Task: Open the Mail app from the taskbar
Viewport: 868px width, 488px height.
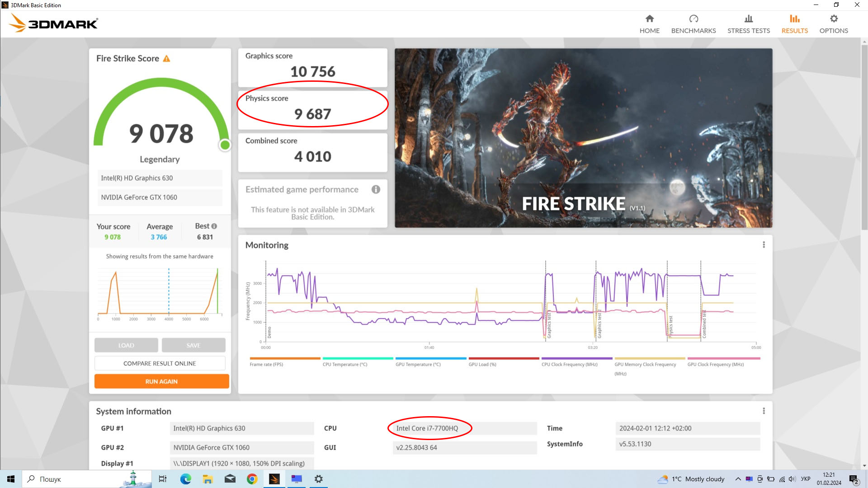Action: click(x=230, y=479)
